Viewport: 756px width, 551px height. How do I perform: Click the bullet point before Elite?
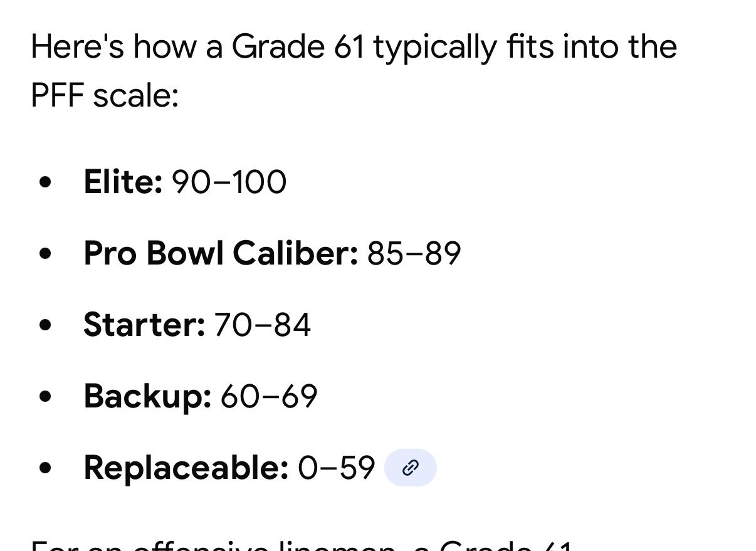click(45, 182)
